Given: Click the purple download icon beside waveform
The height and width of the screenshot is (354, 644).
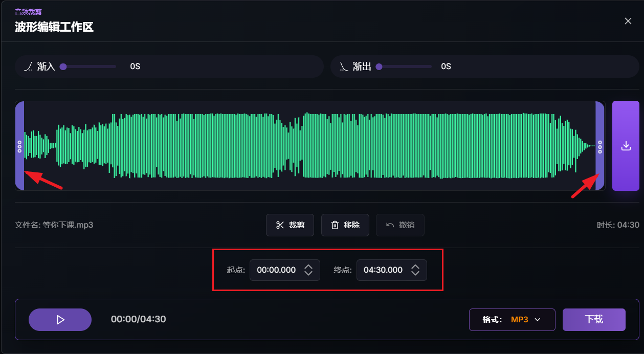Looking at the screenshot, I should coord(626,146).
